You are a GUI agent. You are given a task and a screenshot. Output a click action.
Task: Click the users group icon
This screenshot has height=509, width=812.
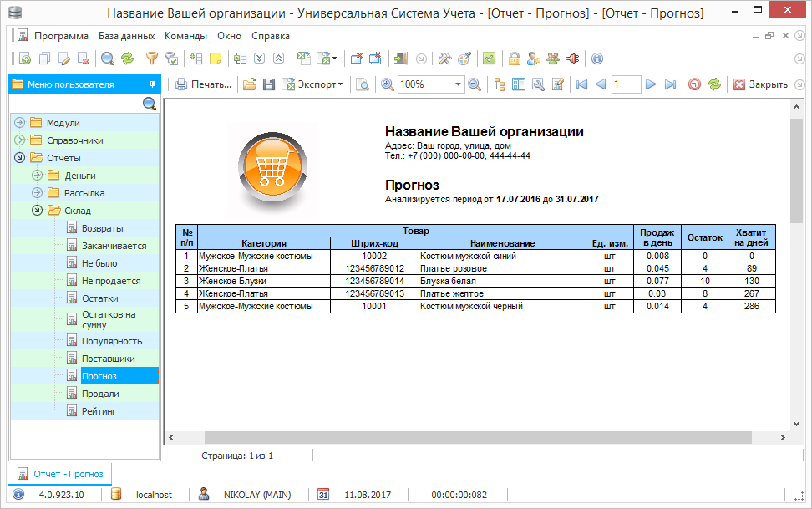coord(553,59)
